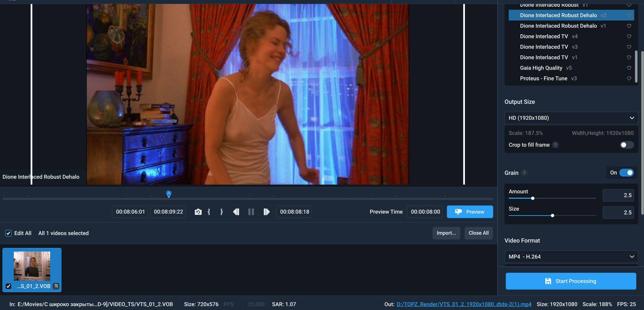Open the Output Size dropdown
Screen dimensions: 644x310
click(x=571, y=118)
